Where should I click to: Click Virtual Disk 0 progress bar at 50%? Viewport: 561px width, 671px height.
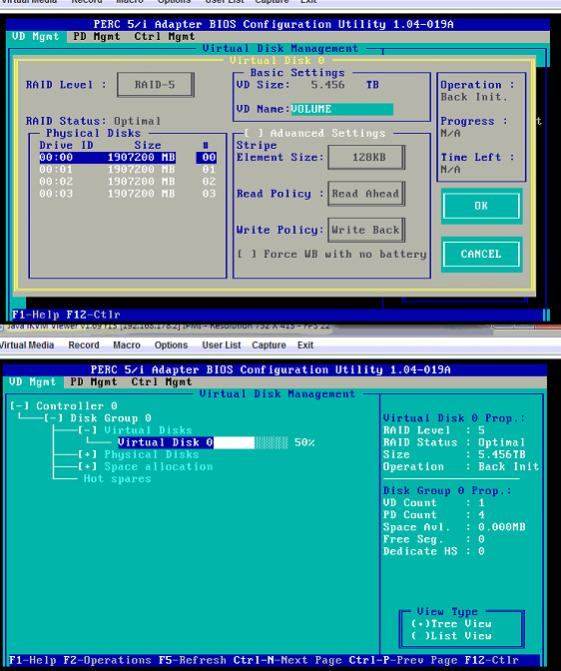click(251, 442)
